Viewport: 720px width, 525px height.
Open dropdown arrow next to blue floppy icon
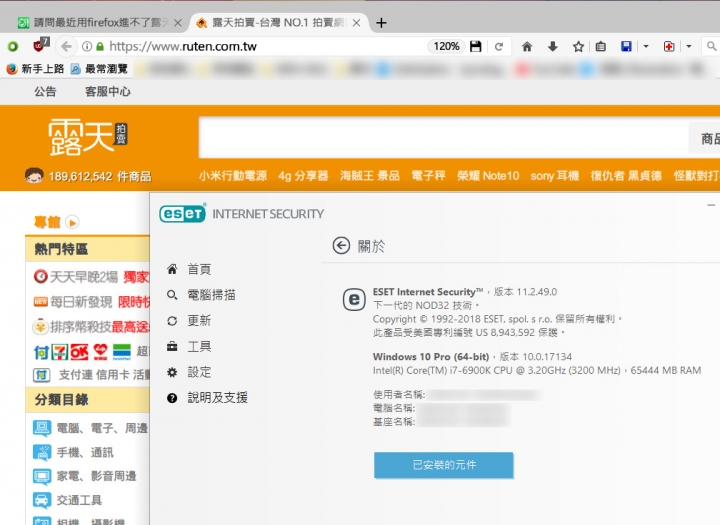coord(646,46)
